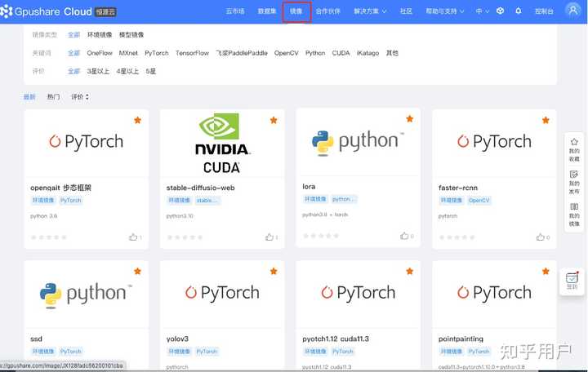Filter by 环境镜像 image type
This screenshot has height=372, width=588.
[x=100, y=35]
